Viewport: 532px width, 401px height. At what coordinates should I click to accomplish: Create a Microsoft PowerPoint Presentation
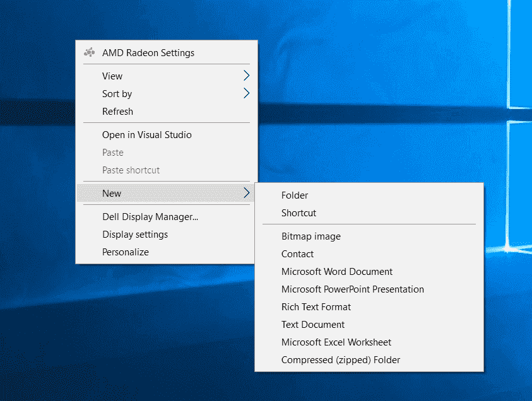pos(369,289)
